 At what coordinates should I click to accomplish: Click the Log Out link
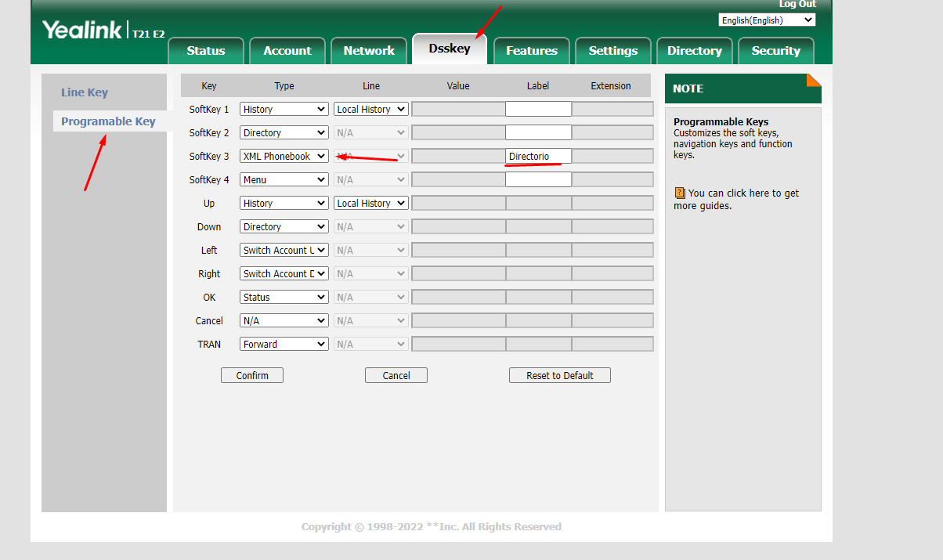click(797, 4)
